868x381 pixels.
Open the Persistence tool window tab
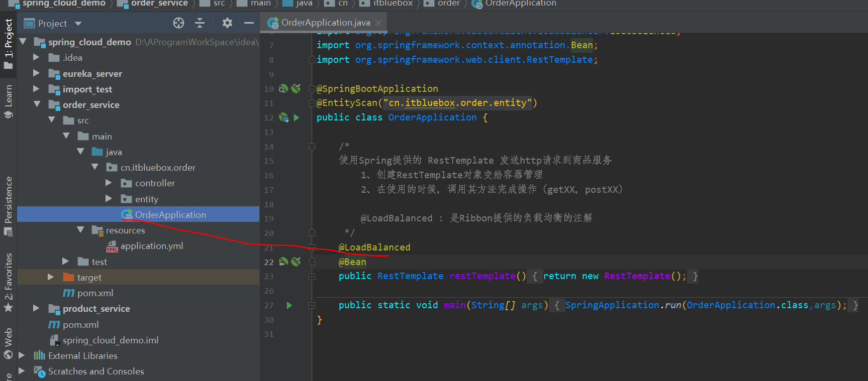click(x=8, y=205)
